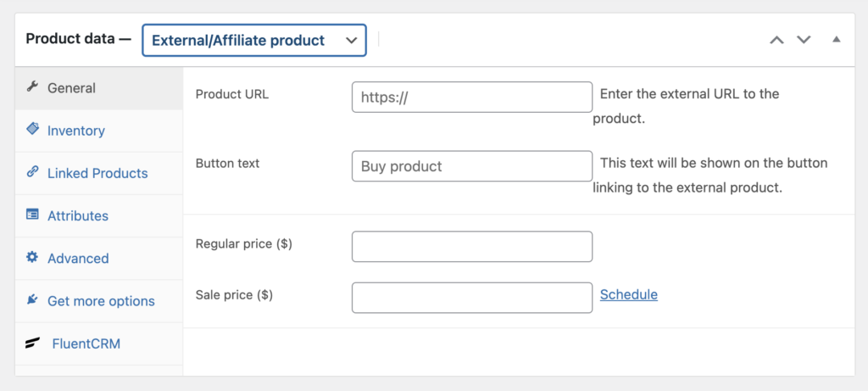Viewport: 868px width, 391px height.
Task: Open the General tab
Action: 99,88
